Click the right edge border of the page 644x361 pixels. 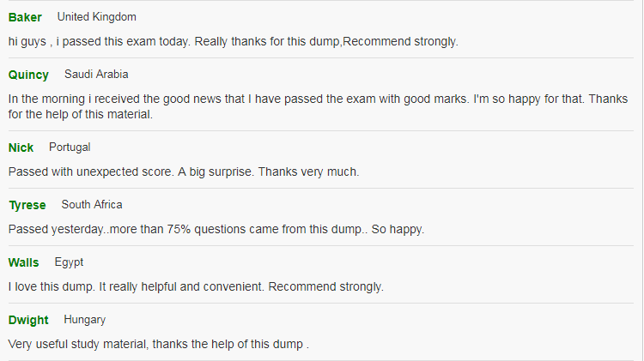pos(642,180)
